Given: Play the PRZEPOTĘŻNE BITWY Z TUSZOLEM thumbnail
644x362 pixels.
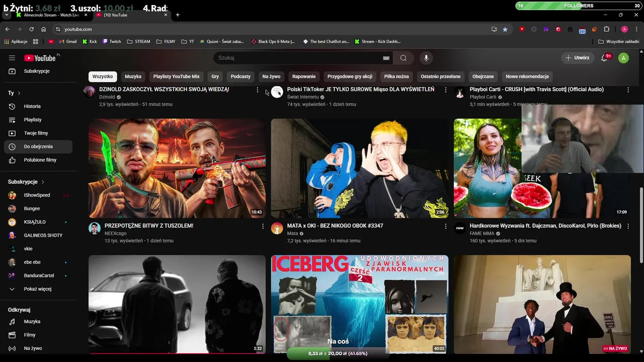Looking at the screenshot, I should pos(177,168).
